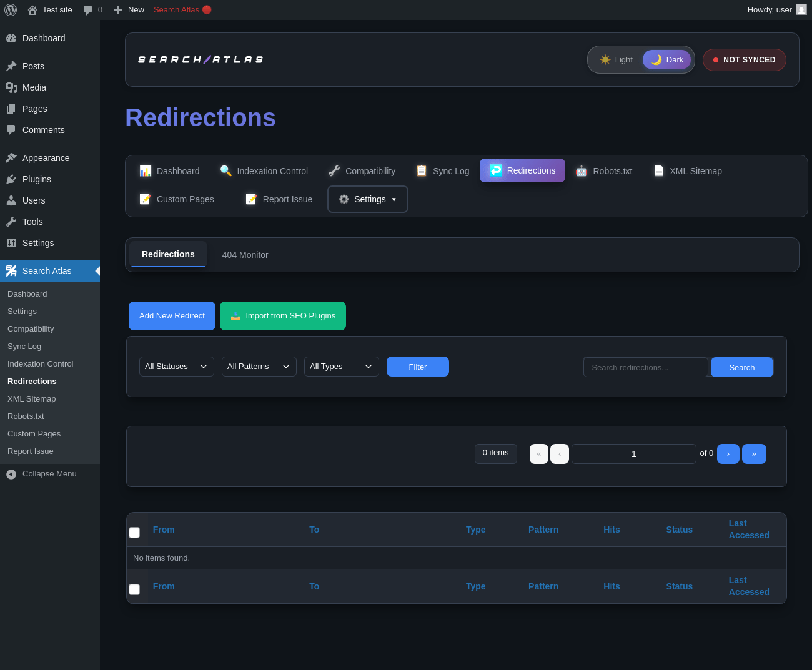Click the '0 items' count label

pyautogui.click(x=496, y=453)
